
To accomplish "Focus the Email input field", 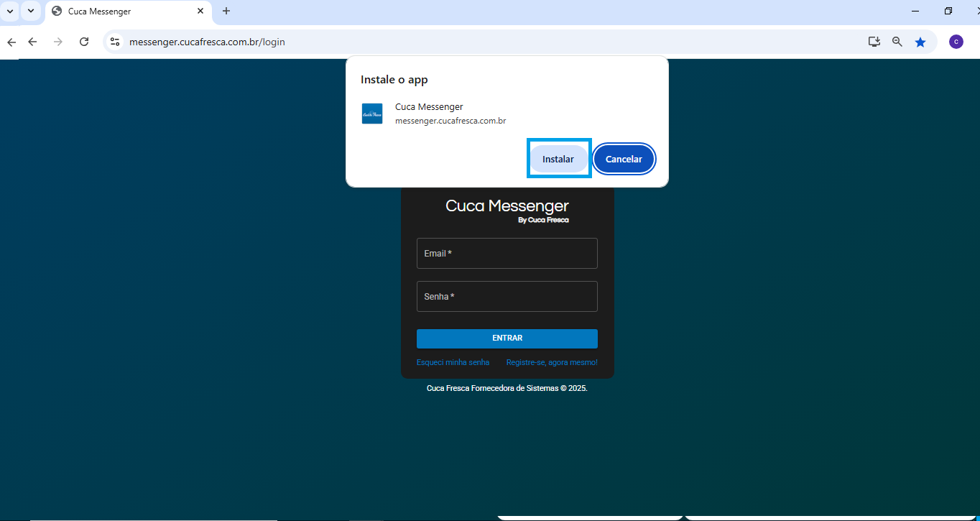I will coord(507,253).
